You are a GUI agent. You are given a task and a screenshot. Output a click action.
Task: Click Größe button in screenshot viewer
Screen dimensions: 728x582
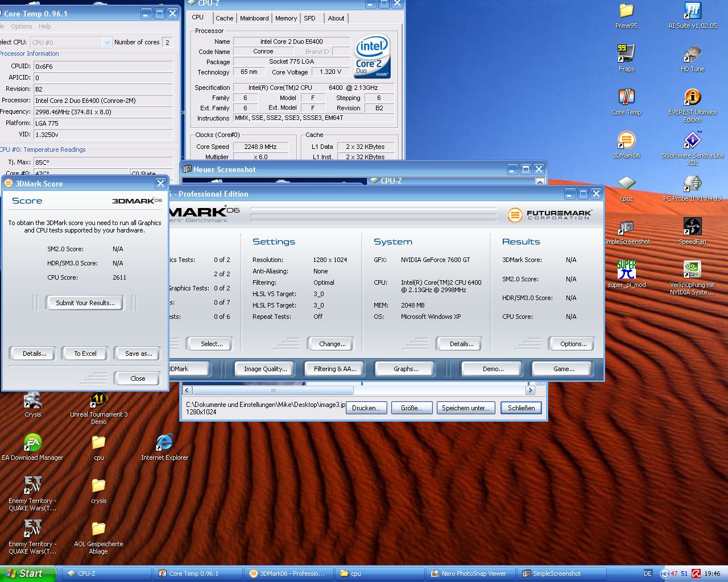[412, 408]
